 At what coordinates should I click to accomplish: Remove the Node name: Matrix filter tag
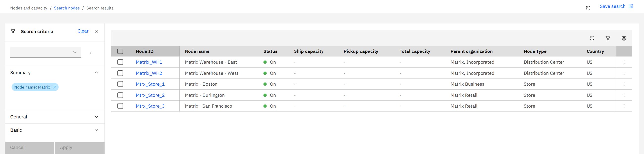point(54,87)
